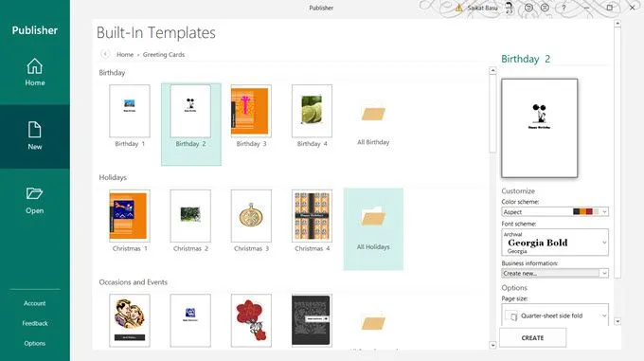Pick the Christmas 3 ornament template
644x361 pixels.
pos(251,216)
